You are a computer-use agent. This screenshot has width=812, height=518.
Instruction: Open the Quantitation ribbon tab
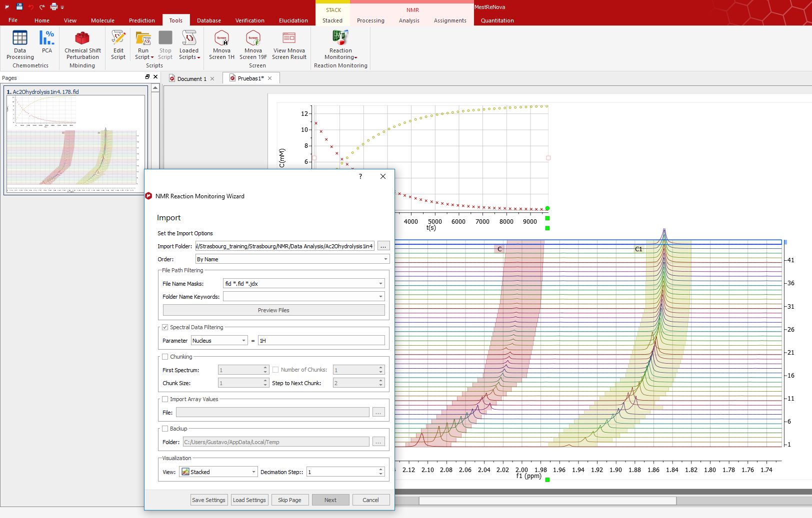(497, 20)
